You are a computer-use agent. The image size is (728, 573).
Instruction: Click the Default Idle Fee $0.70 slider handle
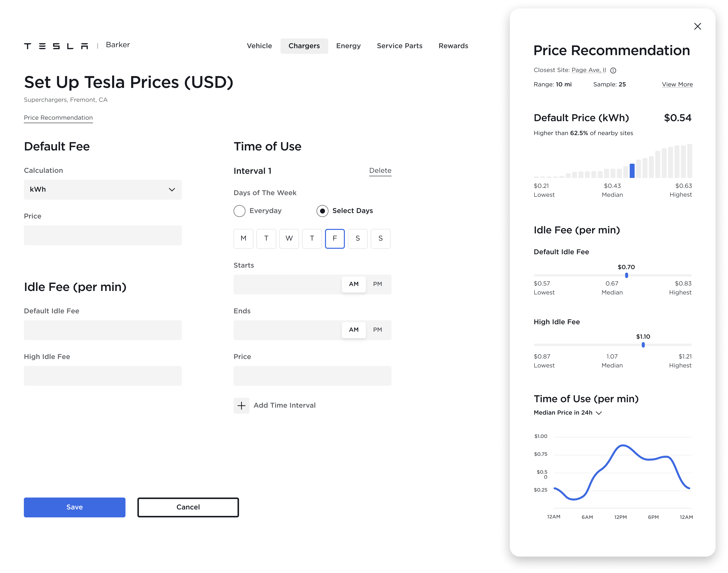(626, 275)
